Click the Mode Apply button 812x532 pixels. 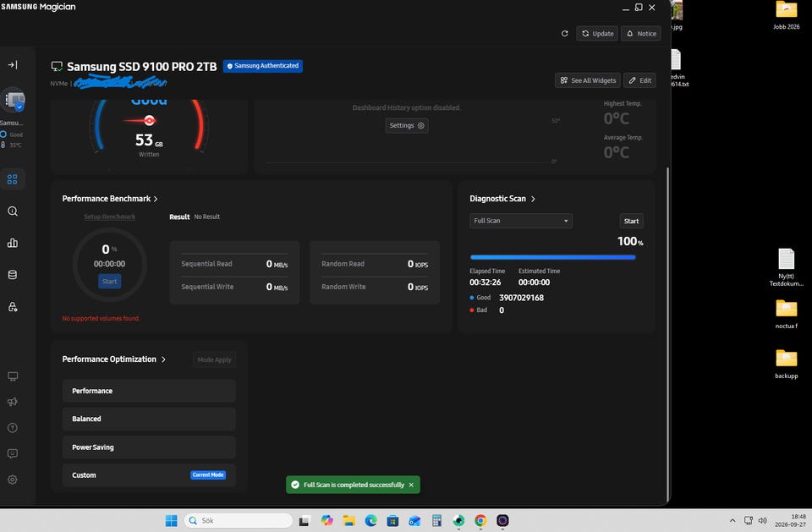[x=214, y=359]
